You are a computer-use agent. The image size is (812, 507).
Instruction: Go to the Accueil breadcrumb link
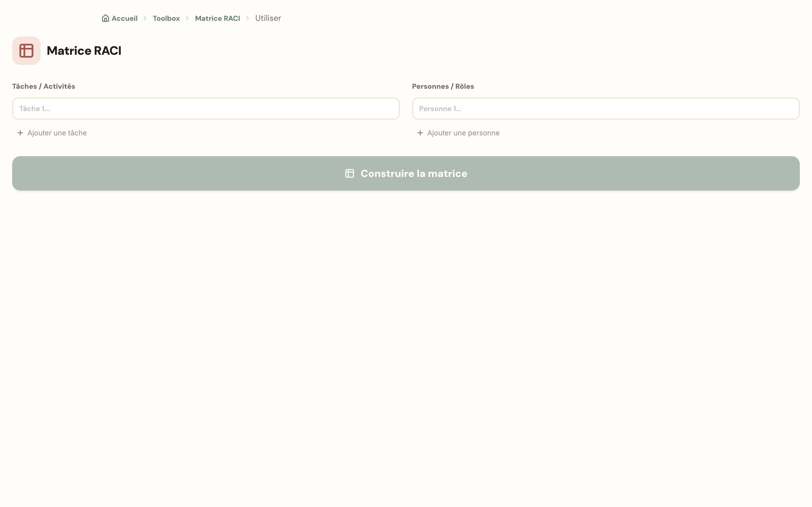point(120,18)
